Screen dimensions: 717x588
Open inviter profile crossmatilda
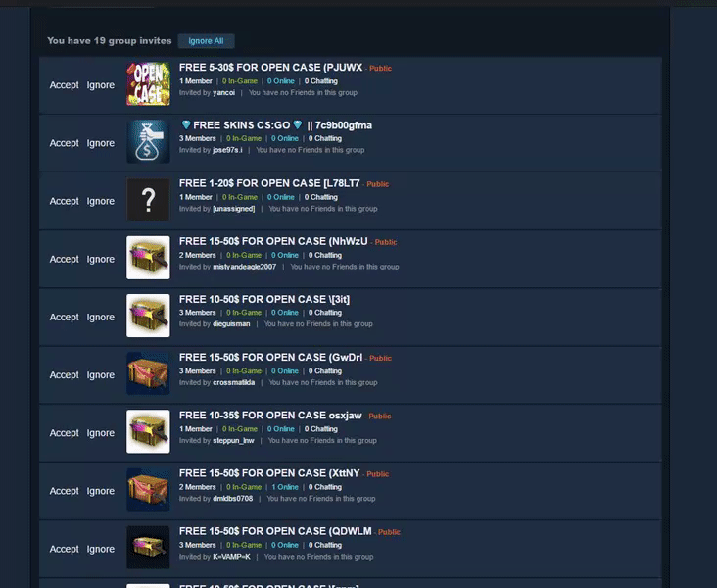point(234,382)
